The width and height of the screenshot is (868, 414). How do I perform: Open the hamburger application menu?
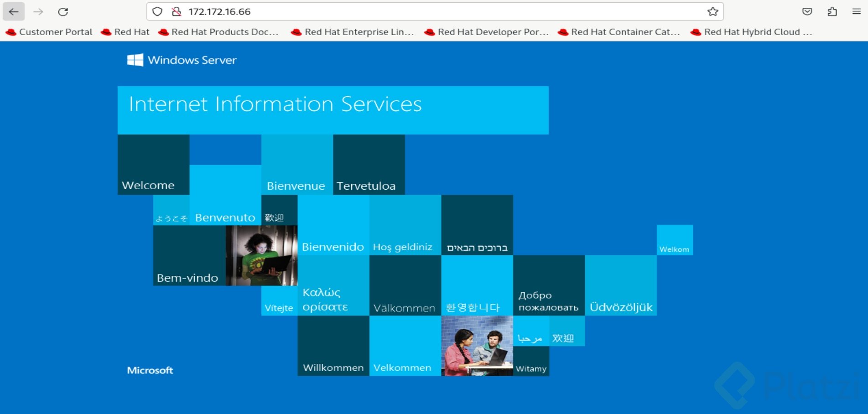tap(857, 12)
